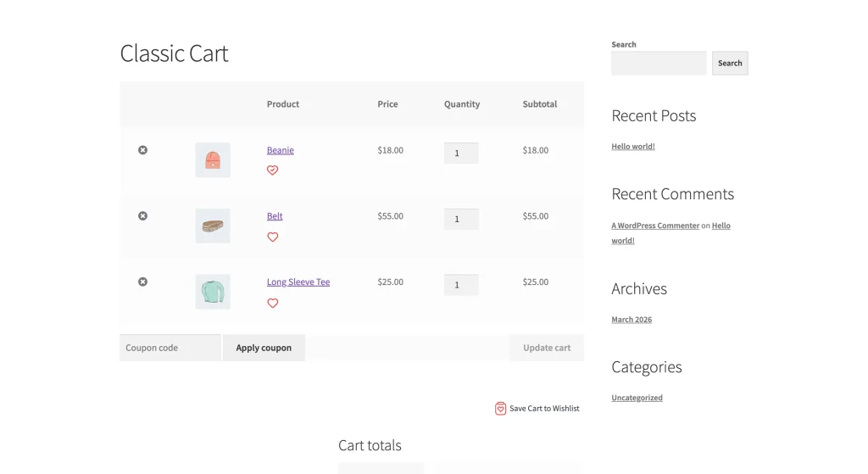Screen dimensions: 868x474
Task: Remove Belt from the cart
Action: pyautogui.click(x=142, y=216)
